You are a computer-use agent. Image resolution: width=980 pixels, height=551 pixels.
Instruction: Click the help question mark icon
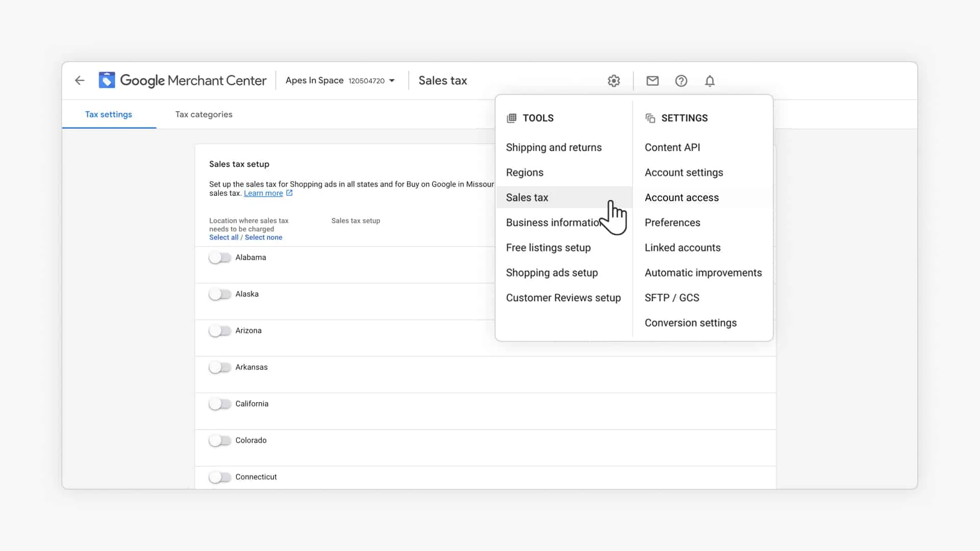click(681, 81)
